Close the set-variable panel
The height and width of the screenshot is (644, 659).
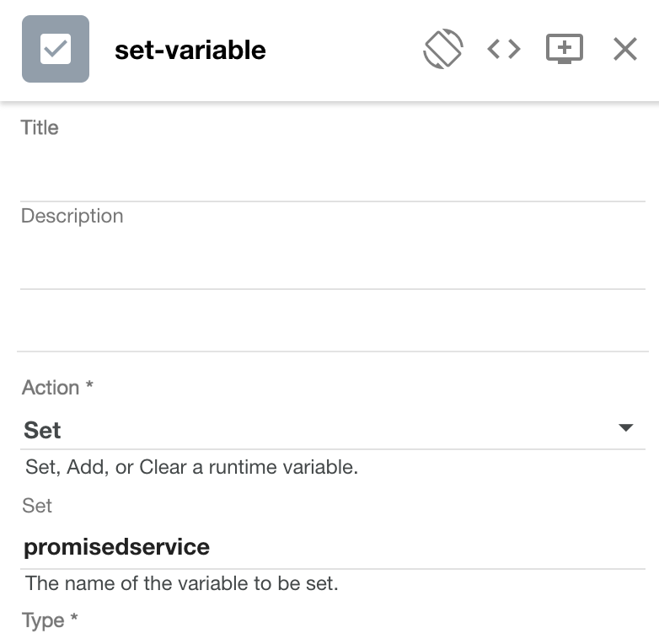point(625,49)
